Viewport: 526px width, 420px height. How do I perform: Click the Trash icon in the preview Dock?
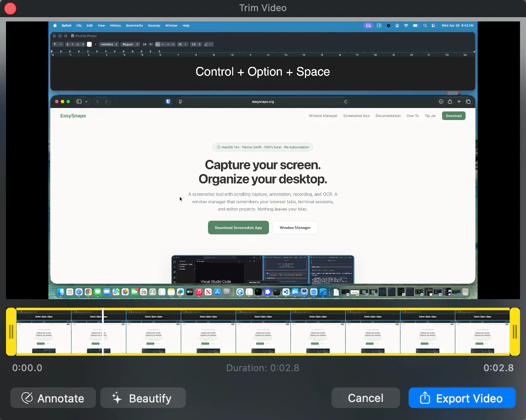click(466, 292)
